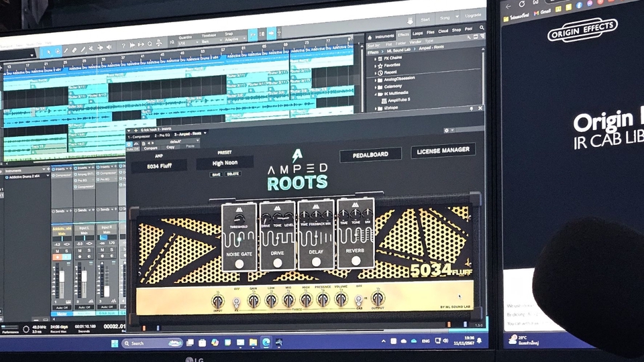Toggle the Noise Gate pedal footswitch
Viewport: 644px width, 362px height.
[239, 265]
